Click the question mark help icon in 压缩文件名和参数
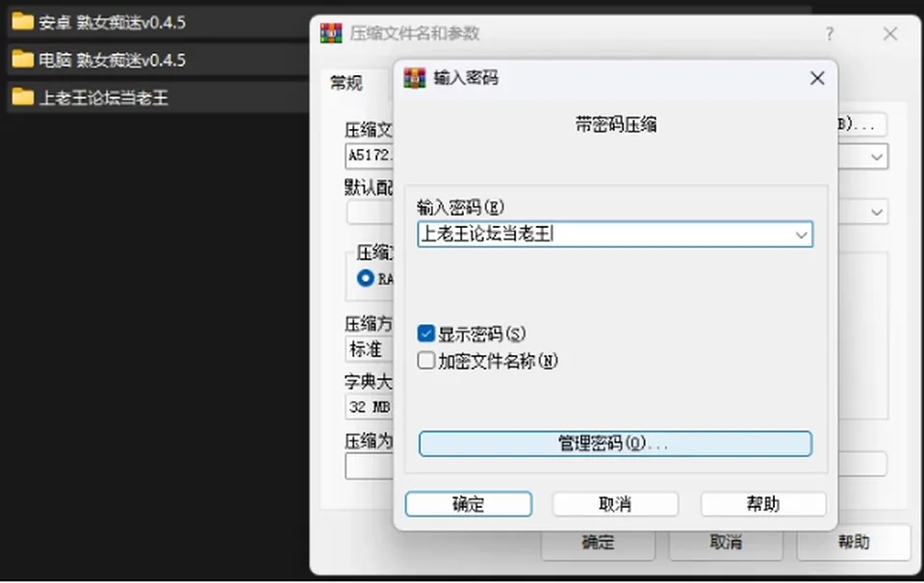The width and height of the screenshot is (924, 583). coord(830,34)
